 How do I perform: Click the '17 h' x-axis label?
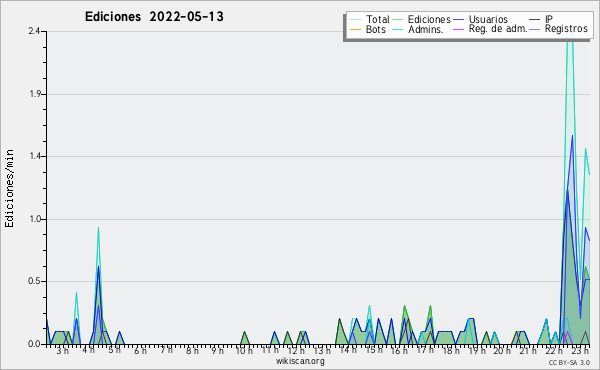click(425, 350)
